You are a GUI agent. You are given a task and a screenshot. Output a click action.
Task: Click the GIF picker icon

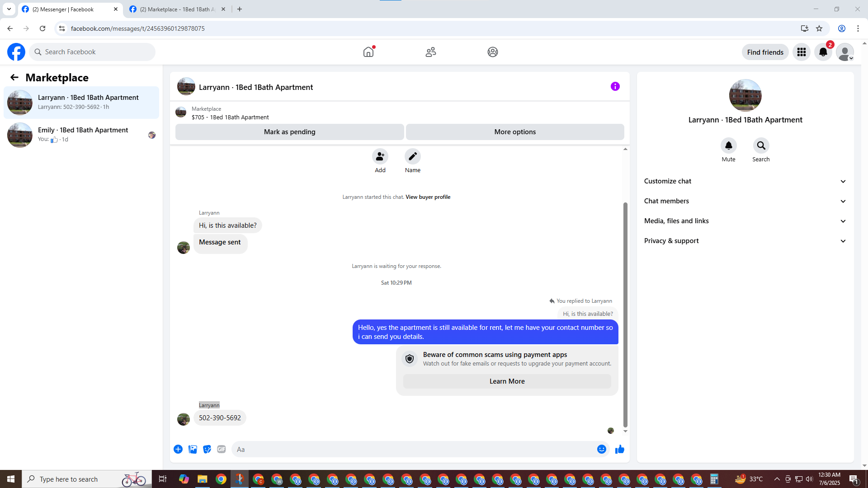pos(221,449)
